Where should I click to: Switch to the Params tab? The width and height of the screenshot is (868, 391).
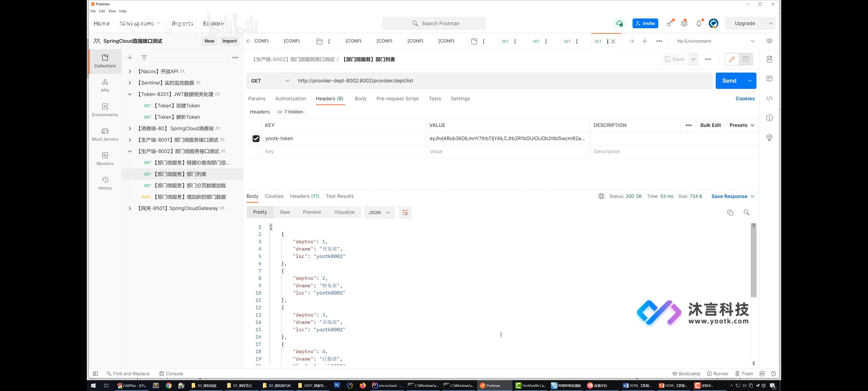coord(256,98)
